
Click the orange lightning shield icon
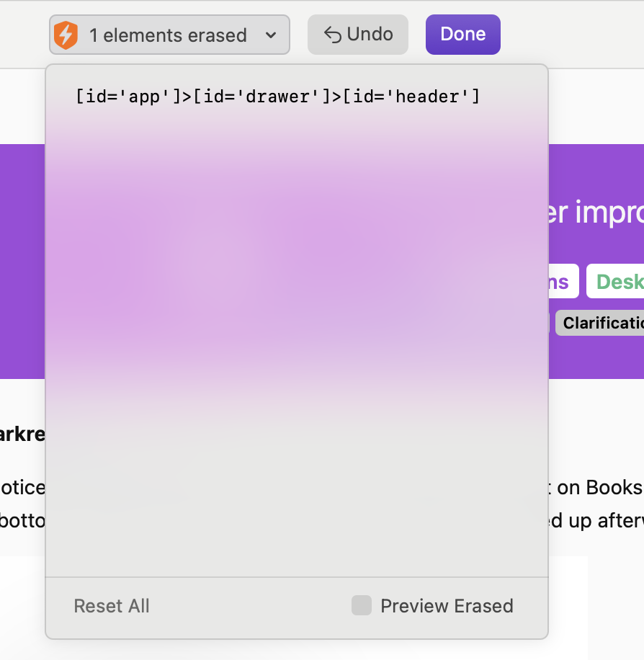pyautogui.click(x=66, y=35)
